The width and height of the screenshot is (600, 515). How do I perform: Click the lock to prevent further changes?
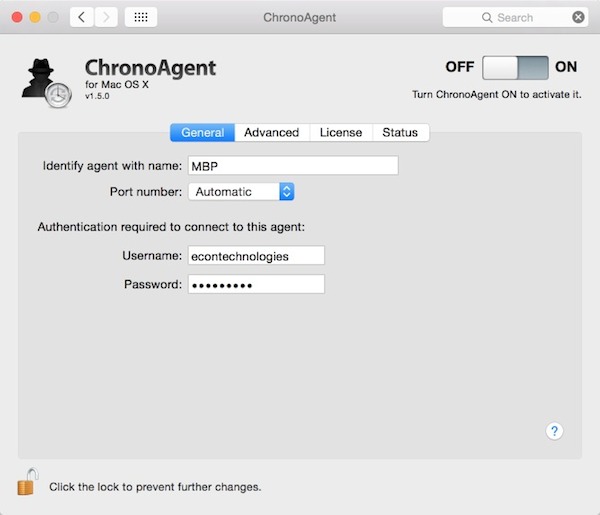tap(28, 482)
